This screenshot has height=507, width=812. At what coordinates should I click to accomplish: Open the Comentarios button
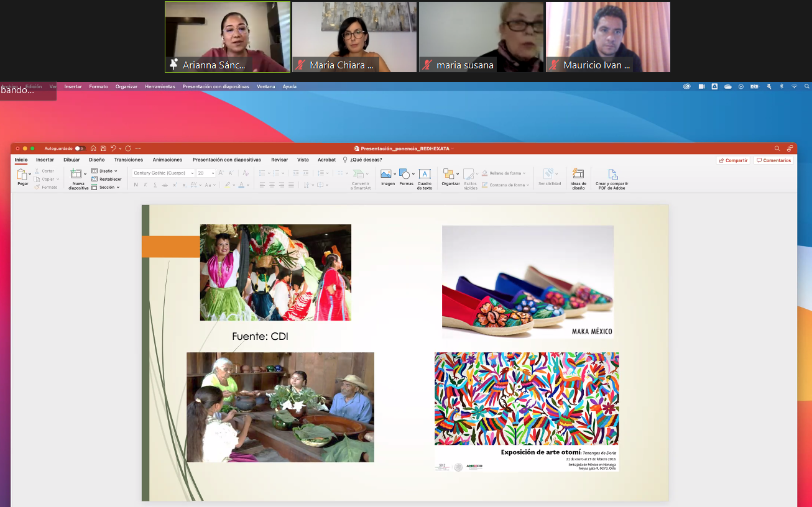pos(774,160)
